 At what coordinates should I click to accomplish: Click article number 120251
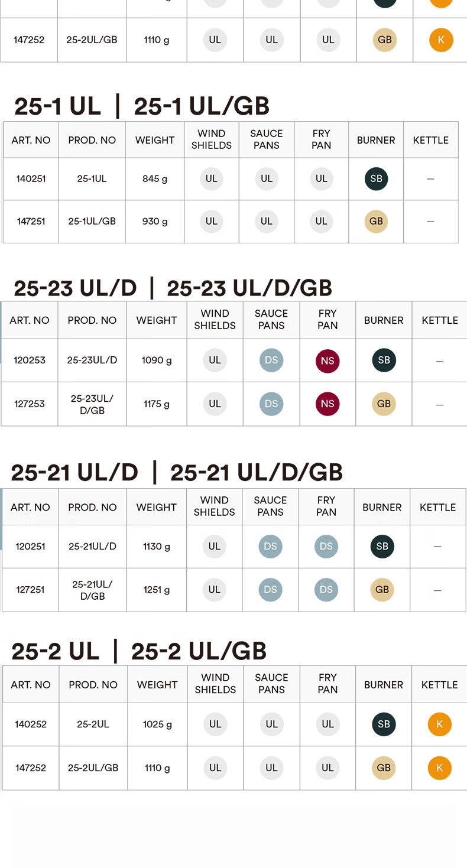(30, 547)
